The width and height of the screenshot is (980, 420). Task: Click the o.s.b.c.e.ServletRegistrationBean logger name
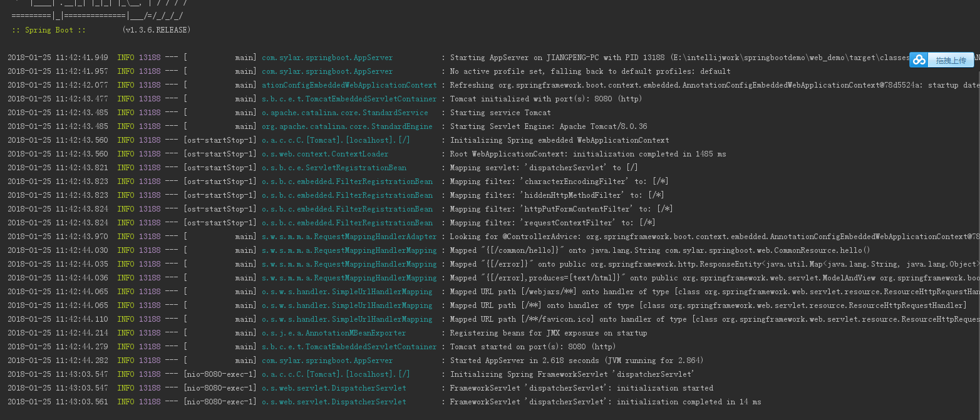[334, 168]
